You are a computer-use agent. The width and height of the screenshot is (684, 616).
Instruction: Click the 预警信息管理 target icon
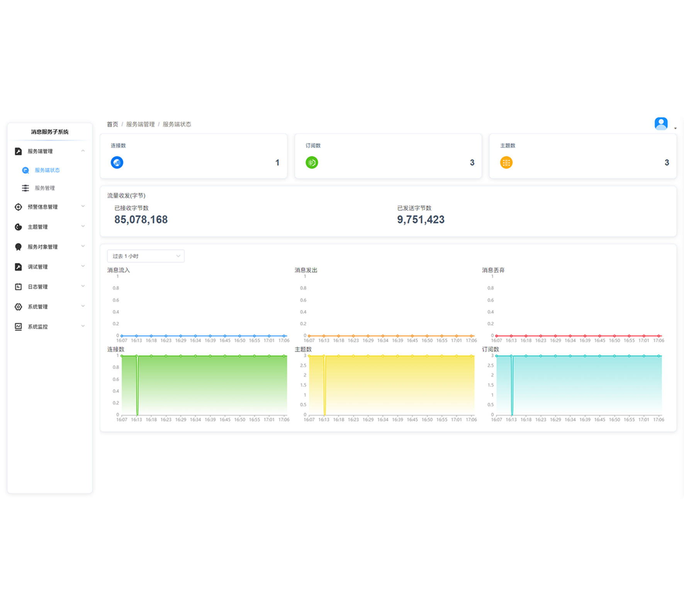coord(18,207)
